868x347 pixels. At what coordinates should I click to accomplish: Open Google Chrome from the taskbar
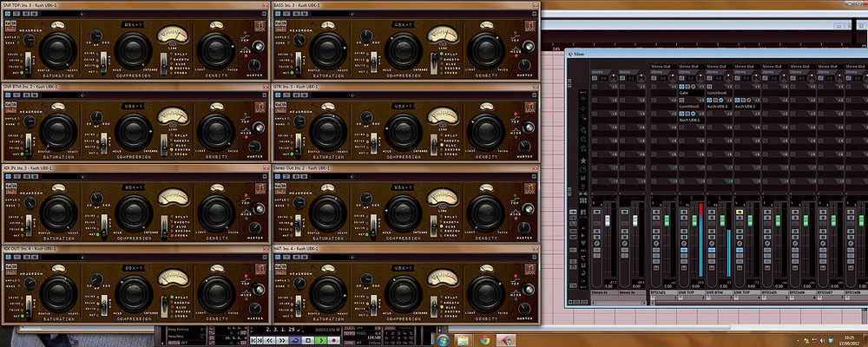pyautogui.click(x=485, y=340)
